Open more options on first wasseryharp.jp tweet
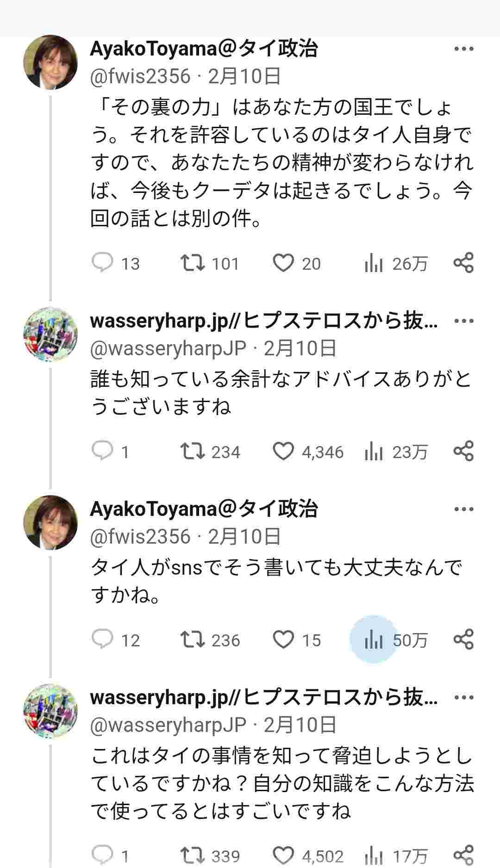The width and height of the screenshot is (500, 868). tap(463, 321)
